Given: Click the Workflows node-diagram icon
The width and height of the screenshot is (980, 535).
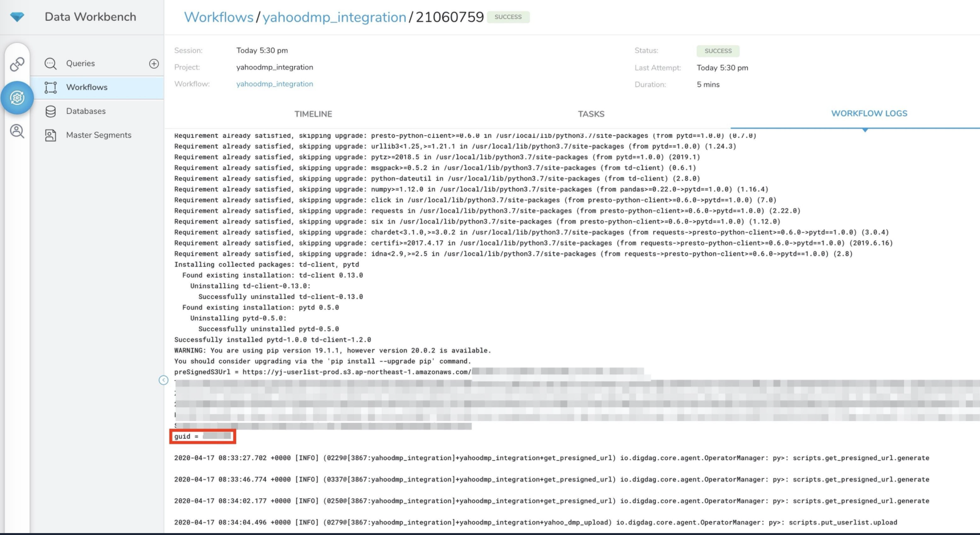Looking at the screenshot, I should coord(51,87).
